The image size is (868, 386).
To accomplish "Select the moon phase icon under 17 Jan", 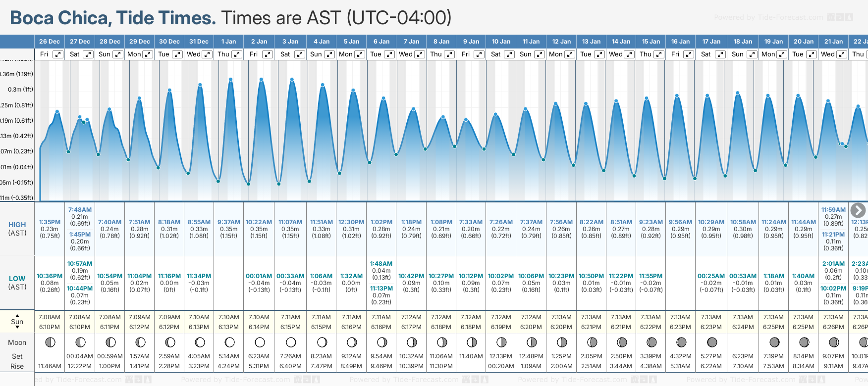I will (712, 342).
